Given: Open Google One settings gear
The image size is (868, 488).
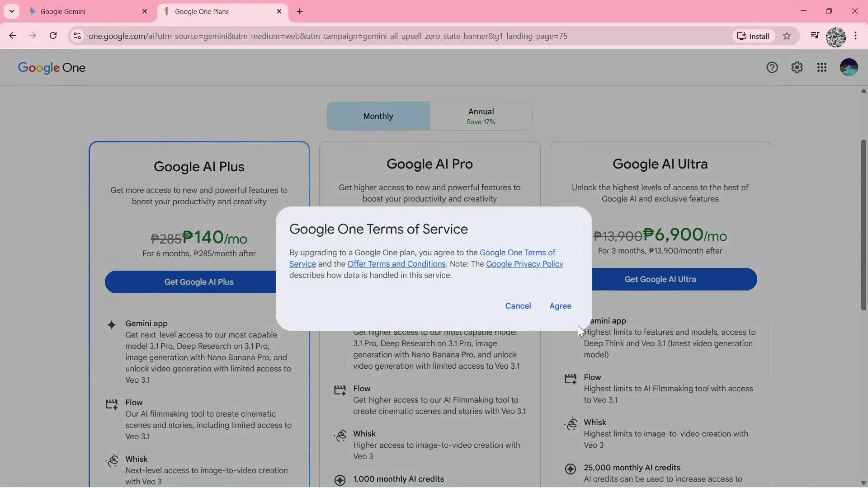Looking at the screenshot, I should [797, 67].
